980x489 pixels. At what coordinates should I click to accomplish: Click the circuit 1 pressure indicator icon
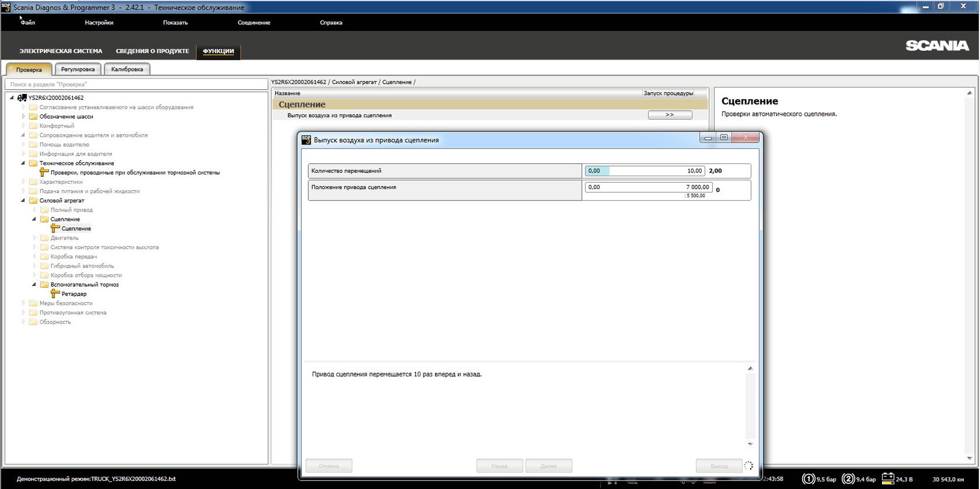pos(808,479)
